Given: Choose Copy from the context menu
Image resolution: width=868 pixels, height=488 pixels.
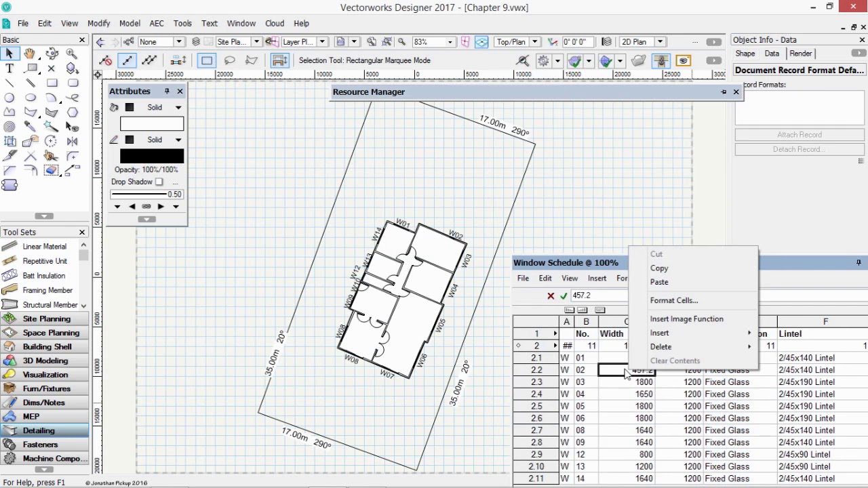Looking at the screenshot, I should [x=659, y=268].
